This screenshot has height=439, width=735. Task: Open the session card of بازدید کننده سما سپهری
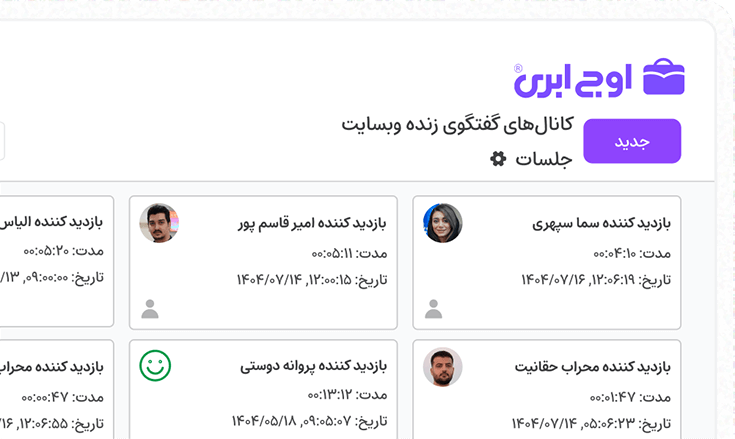point(547,262)
